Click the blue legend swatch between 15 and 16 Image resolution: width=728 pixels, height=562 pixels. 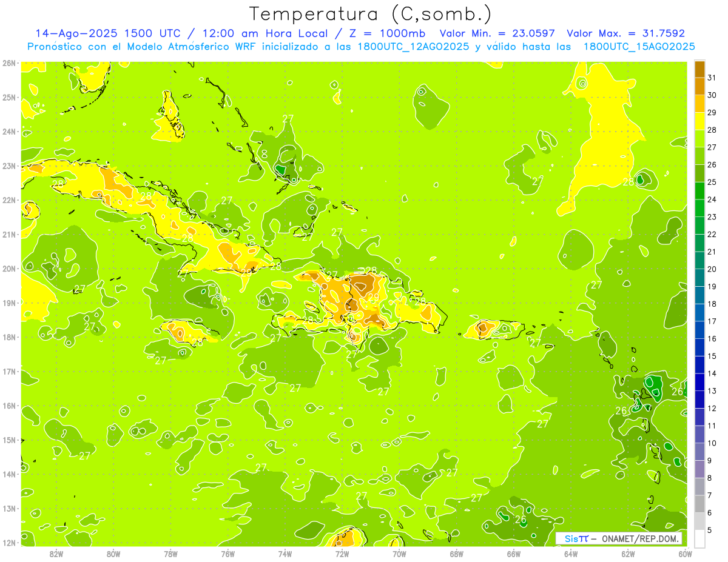click(x=699, y=347)
